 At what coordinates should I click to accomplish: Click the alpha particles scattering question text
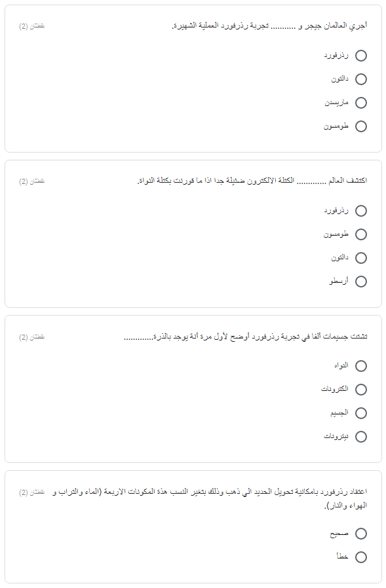pyautogui.click(x=246, y=337)
